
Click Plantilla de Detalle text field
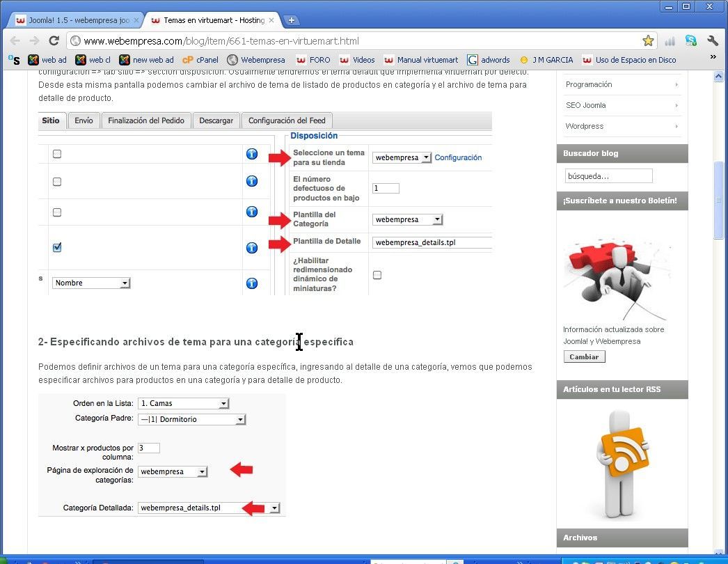coord(432,242)
